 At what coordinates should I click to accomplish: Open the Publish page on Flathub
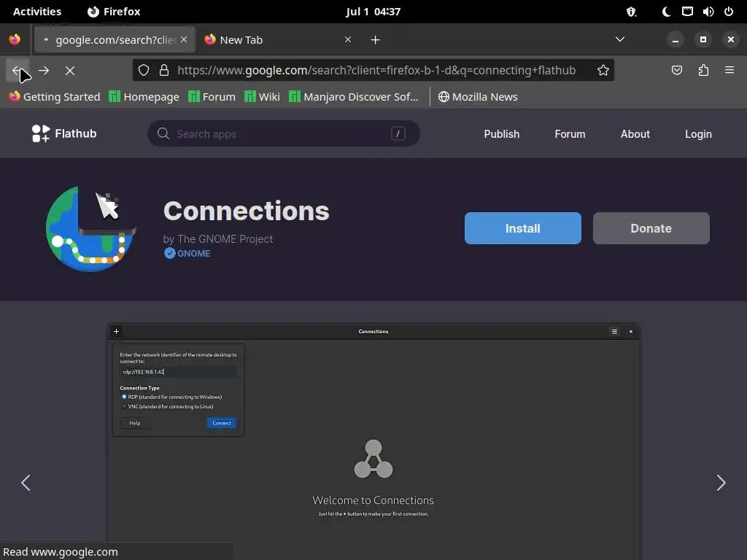[502, 134]
